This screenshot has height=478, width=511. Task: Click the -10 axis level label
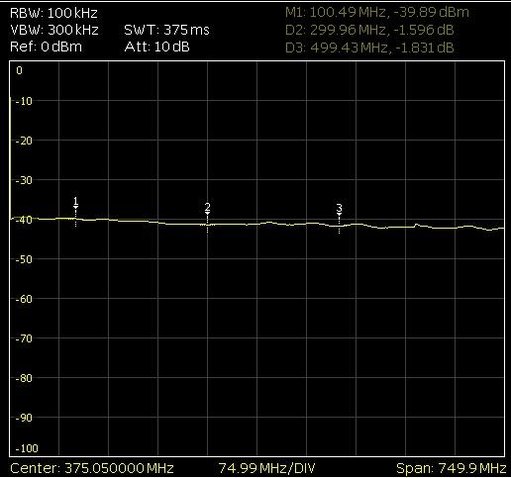tap(24, 101)
